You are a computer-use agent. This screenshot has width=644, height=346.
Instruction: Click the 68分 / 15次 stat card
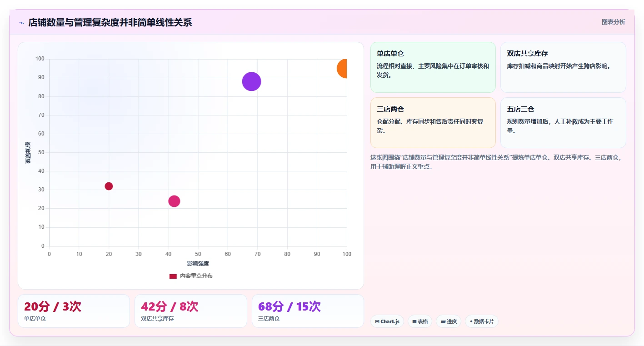308,311
